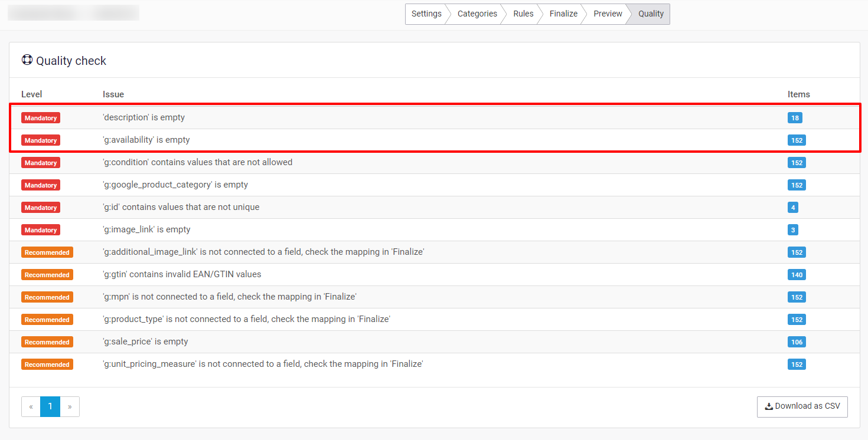Image resolution: width=868 pixels, height=440 pixels.
Task: Go to previous page arrow
Action: tap(31, 406)
